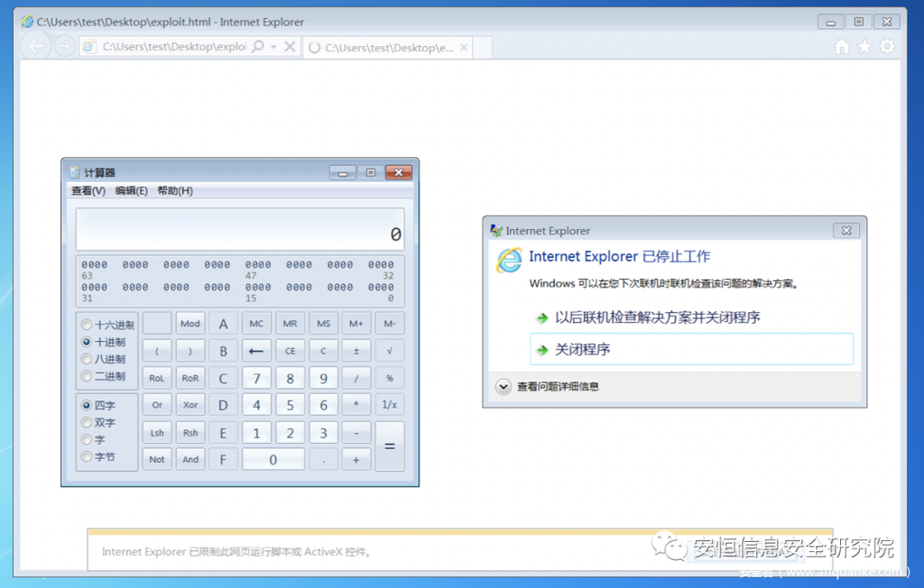Open Favorites star icon

pyautogui.click(x=864, y=47)
